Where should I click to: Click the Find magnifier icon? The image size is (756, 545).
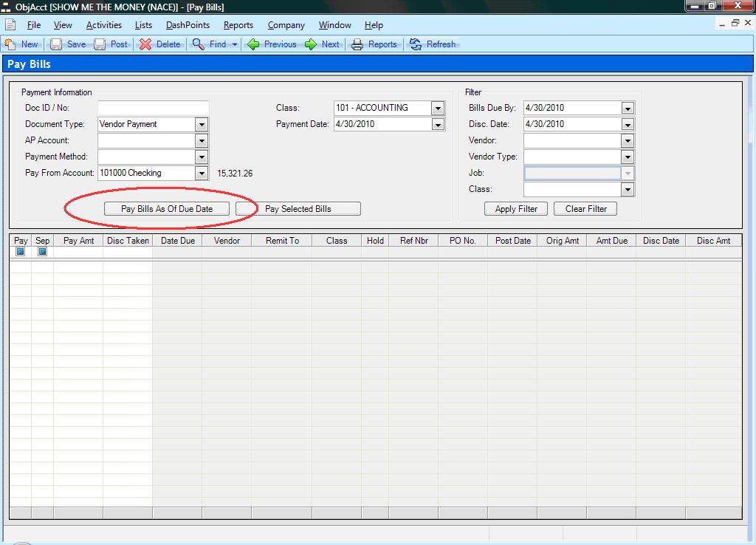199,44
